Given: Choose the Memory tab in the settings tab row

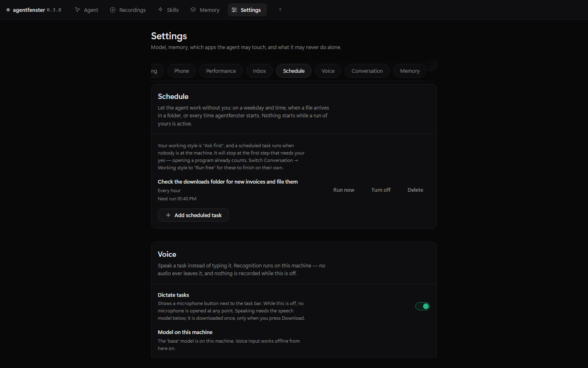Looking at the screenshot, I should [410, 71].
